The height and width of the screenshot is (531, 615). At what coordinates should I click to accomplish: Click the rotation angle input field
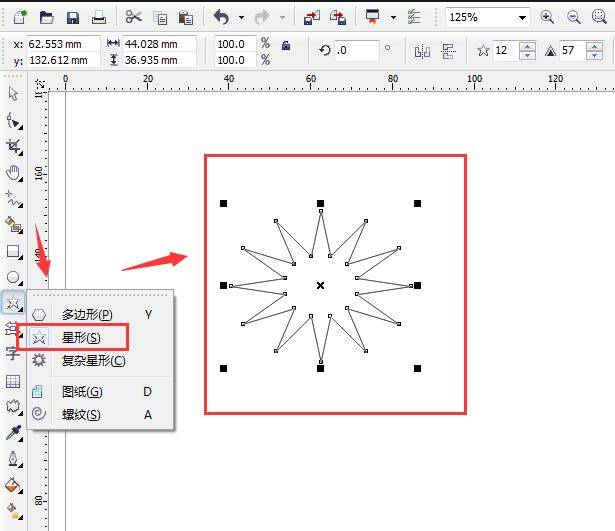point(357,51)
